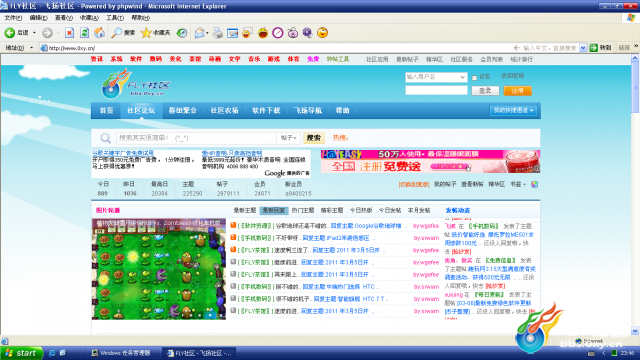640x360 pixels.
Task: Open the File menu in menu bar
Action: pos(13,18)
